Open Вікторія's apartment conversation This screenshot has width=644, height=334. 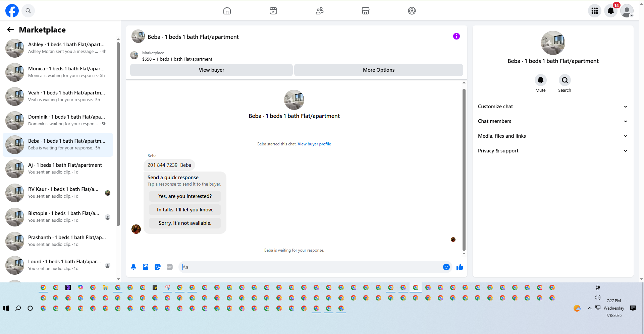(x=58, y=217)
